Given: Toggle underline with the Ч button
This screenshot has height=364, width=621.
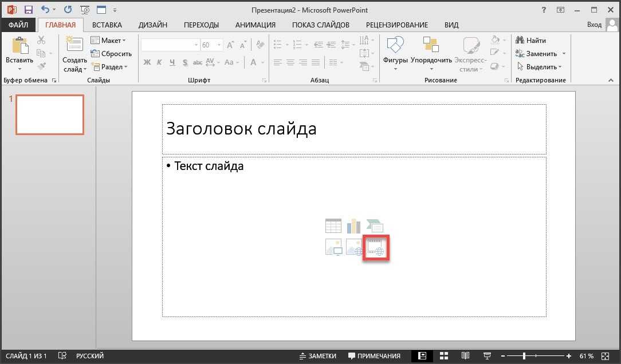Looking at the screenshot, I should pos(172,62).
